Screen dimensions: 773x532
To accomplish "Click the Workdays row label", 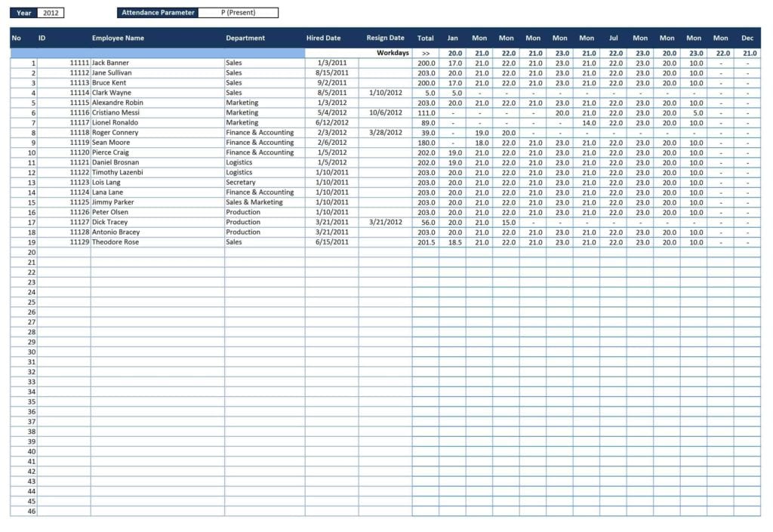I will coord(393,53).
